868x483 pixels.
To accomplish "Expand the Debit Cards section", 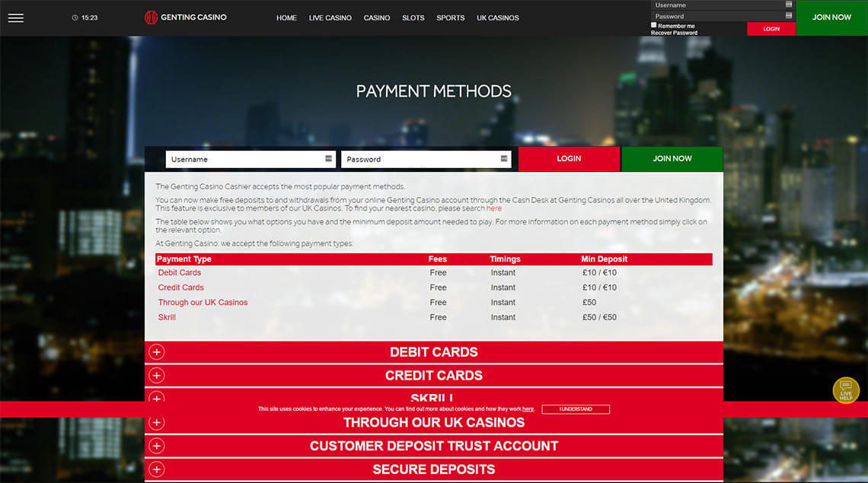I will (434, 352).
